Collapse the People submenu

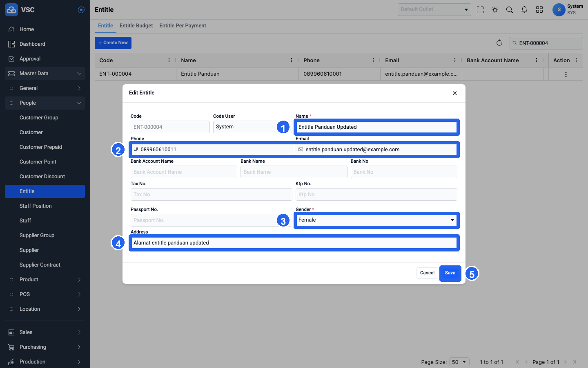(x=45, y=103)
